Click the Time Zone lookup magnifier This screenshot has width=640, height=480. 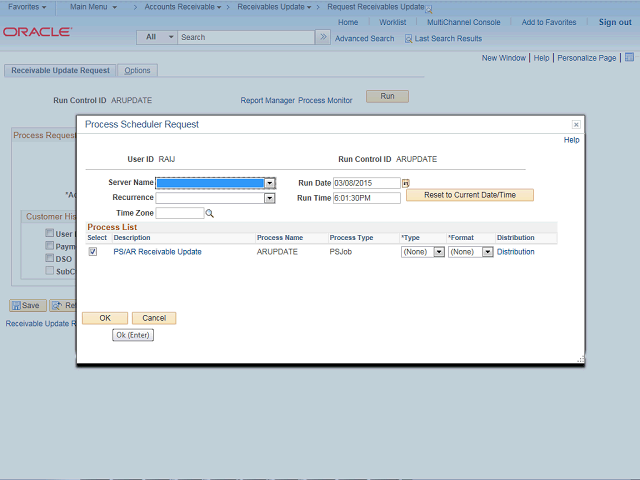tap(210, 213)
